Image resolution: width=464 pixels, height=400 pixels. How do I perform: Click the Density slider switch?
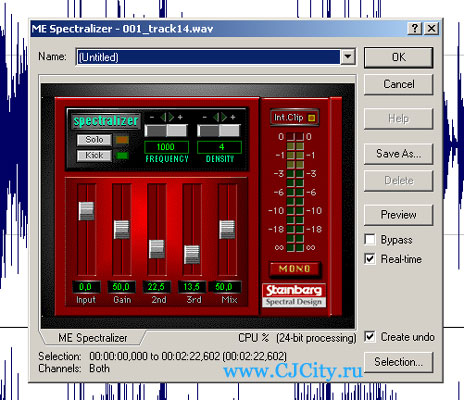[x=219, y=131]
